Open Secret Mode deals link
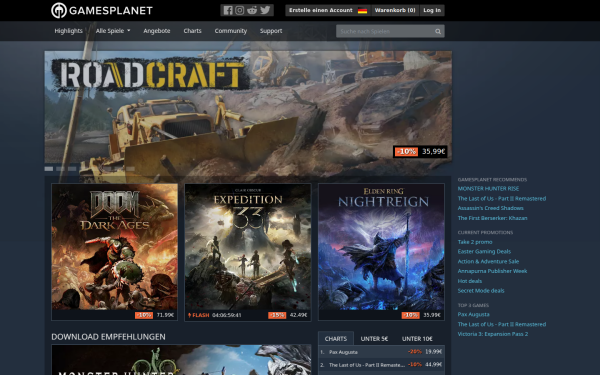Viewport: 600px width, 375px height. (x=481, y=290)
